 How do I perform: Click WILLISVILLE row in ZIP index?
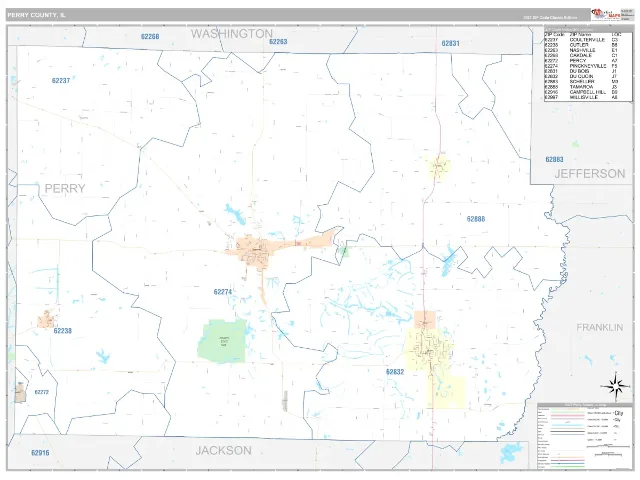[582, 97]
